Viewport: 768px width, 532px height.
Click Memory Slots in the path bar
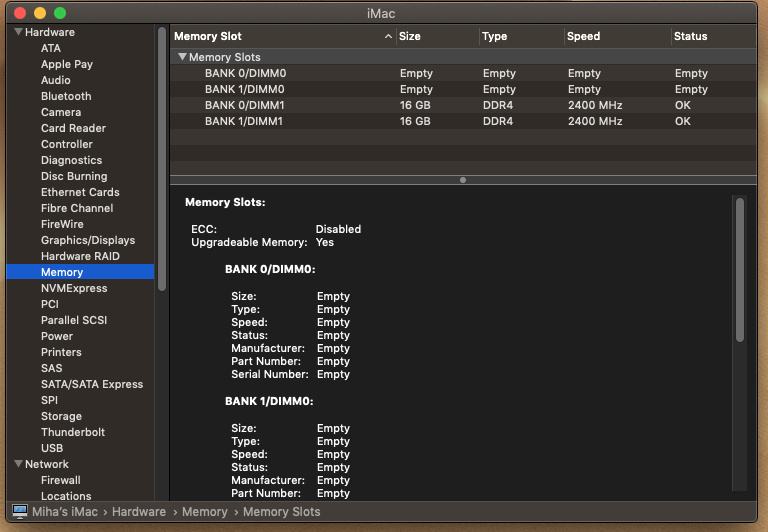pos(282,511)
